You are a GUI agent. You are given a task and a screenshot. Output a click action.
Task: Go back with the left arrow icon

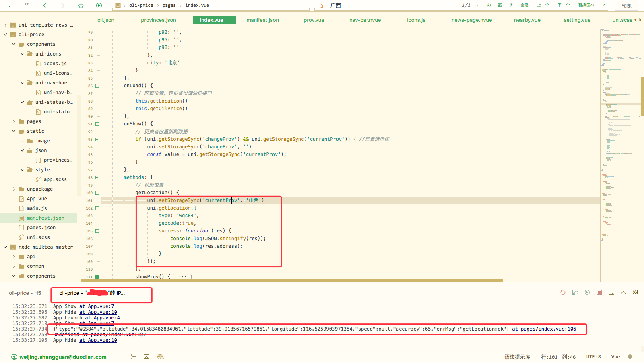point(45,5)
